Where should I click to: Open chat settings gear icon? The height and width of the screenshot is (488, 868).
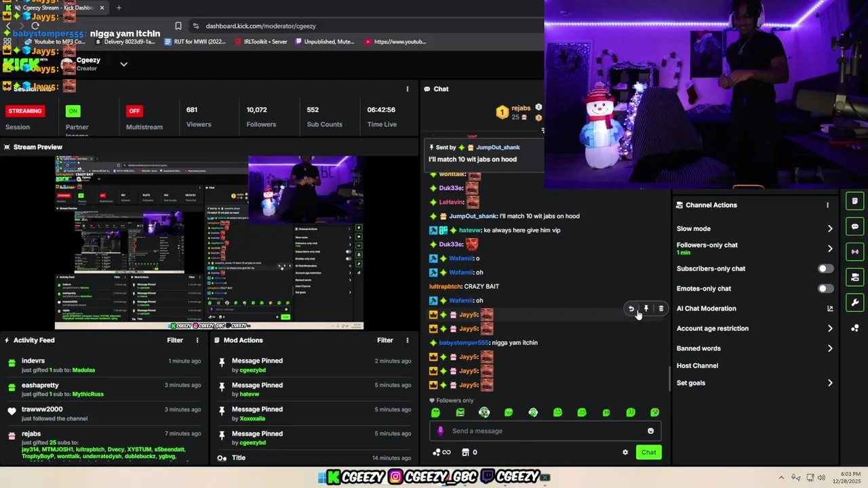point(625,453)
